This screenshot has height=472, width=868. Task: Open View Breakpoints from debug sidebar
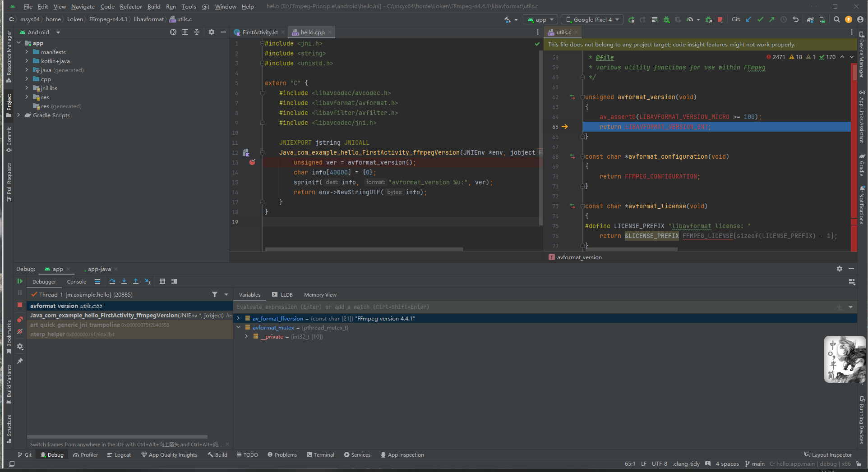tap(20, 320)
